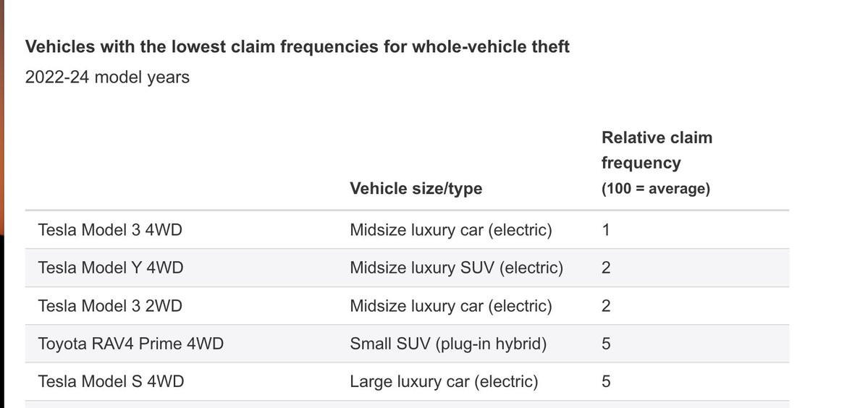Click the Midsize luxury SUV (electric) cell
The image size is (868, 408).
(x=456, y=268)
